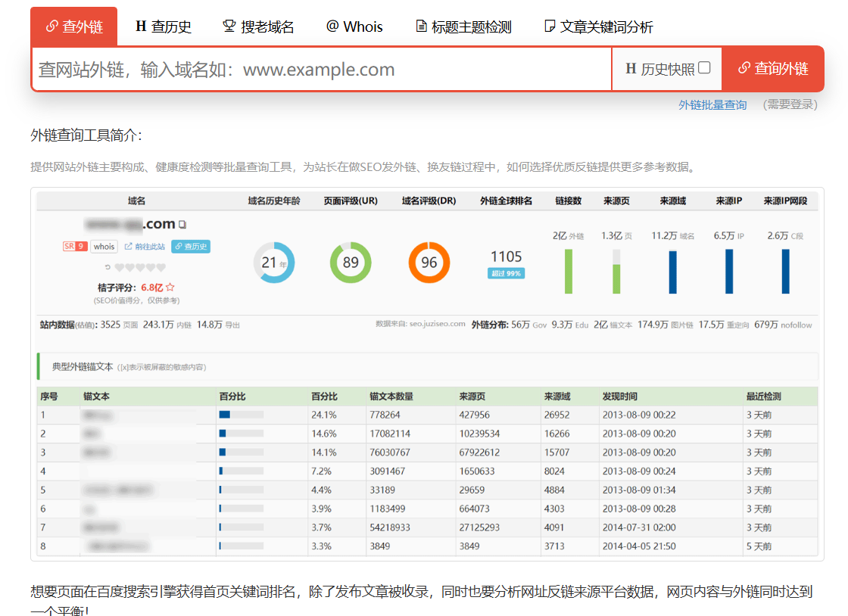This screenshot has width=848, height=616.
Task: Click the star icon after 桔子评分 6.8亿
Action: coord(170,288)
